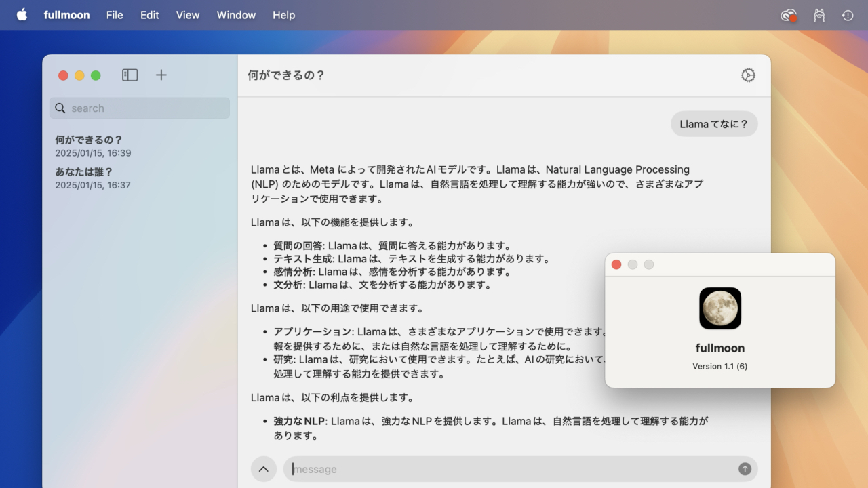Click the send arrow in message field
868x488 pixels.
(x=745, y=469)
